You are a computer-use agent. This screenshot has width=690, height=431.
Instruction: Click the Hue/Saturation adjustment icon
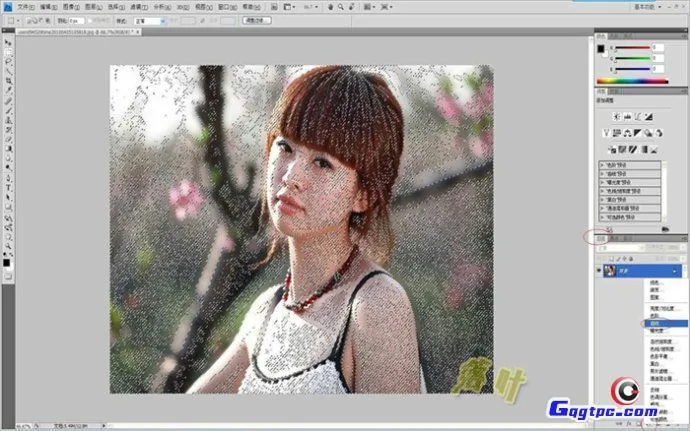pyautogui.click(x=620, y=133)
